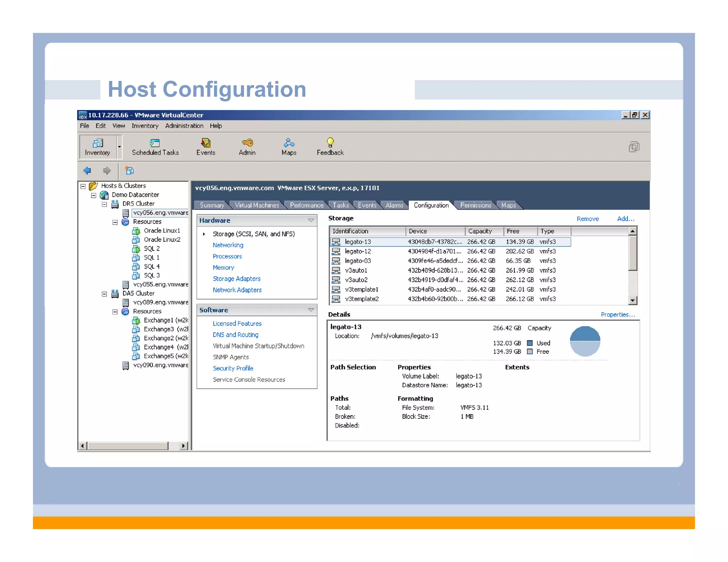
Task: Click the Feedback lightbulb icon
Action: (x=330, y=142)
